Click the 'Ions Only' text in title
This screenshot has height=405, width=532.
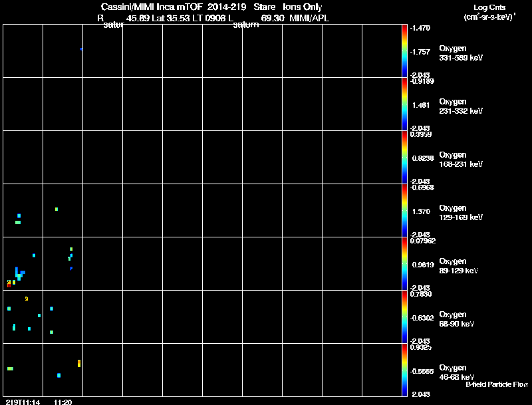(303, 7)
